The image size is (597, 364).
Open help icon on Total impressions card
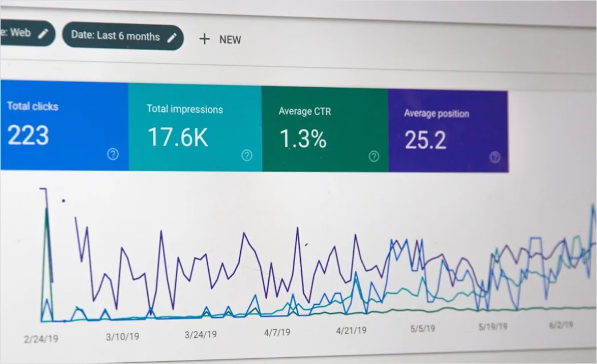coord(247,155)
